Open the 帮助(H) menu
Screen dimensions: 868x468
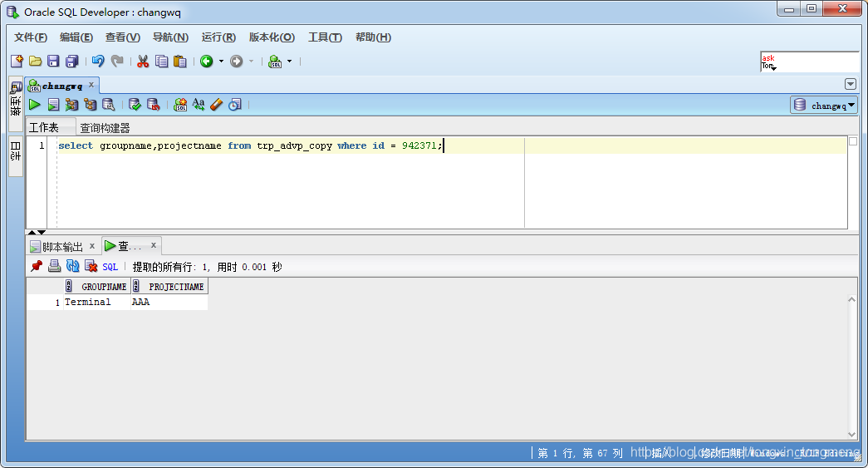click(x=373, y=37)
